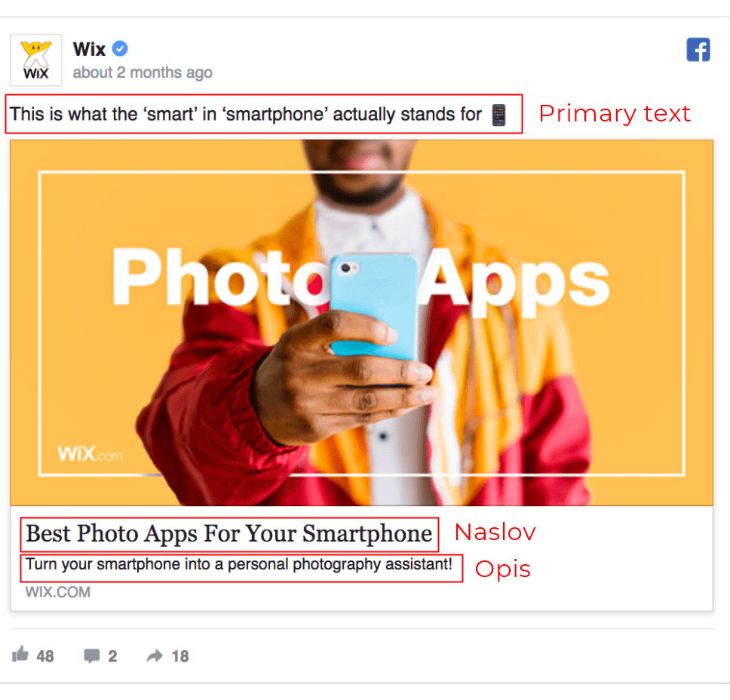Click the comment speech bubble icon
This screenshot has width=730, height=700.
(x=92, y=655)
